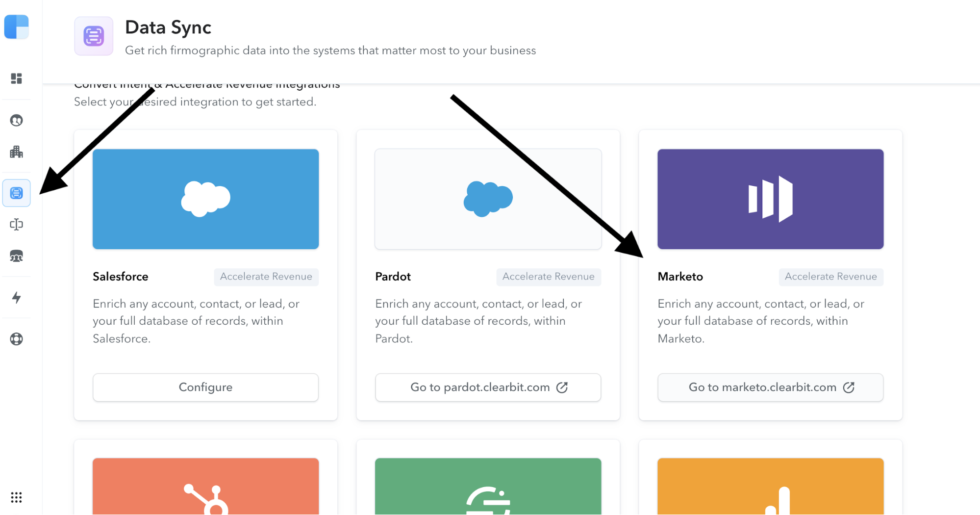Click the Pardot card title
This screenshot has height=515, width=980.
click(x=393, y=277)
